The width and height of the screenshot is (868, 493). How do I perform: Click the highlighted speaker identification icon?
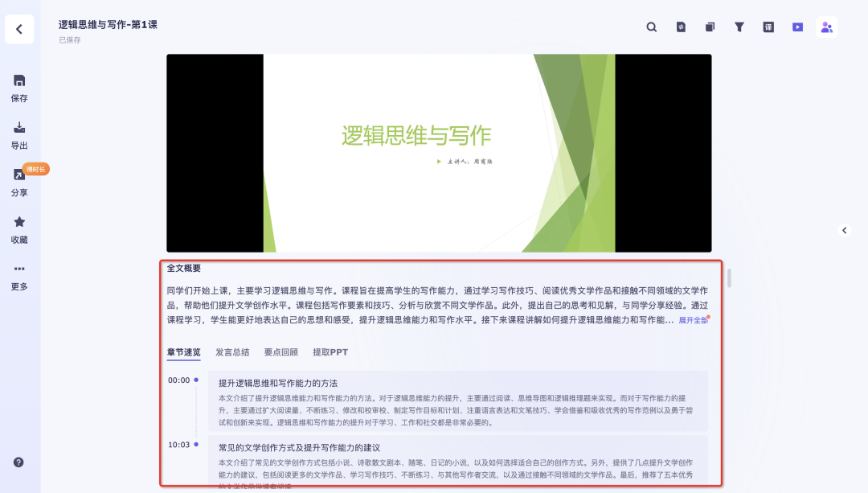(826, 27)
